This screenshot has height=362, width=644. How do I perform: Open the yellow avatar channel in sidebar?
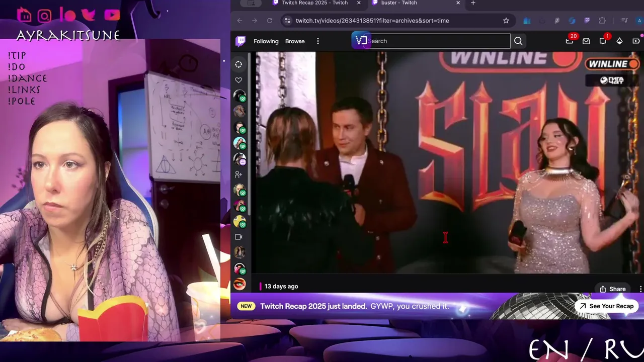tap(239, 221)
